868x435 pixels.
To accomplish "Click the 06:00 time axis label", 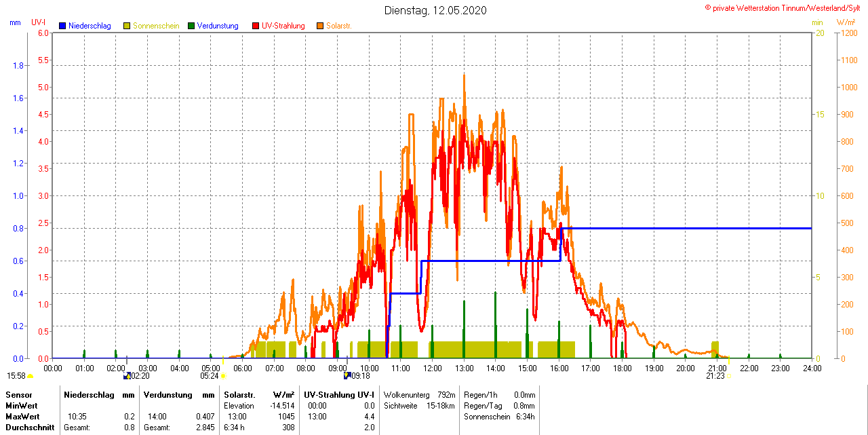I will click(x=242, y=368).
